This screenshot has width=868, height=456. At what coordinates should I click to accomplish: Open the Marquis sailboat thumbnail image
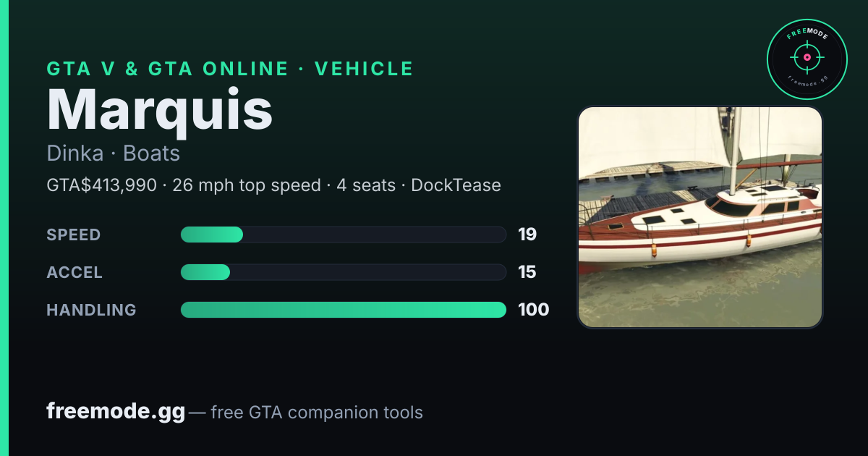click(700, 217)
